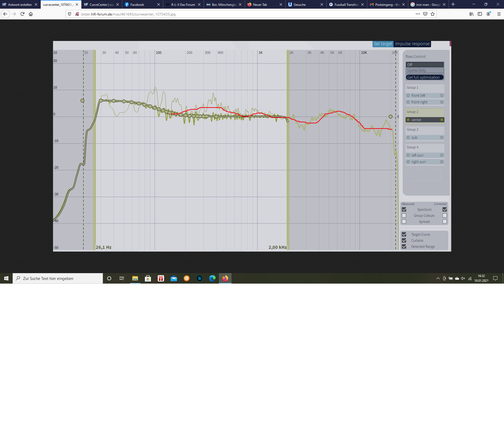Screen dimensions: 504x438
Task: Click the URL address bar
Action: [236, 14]
